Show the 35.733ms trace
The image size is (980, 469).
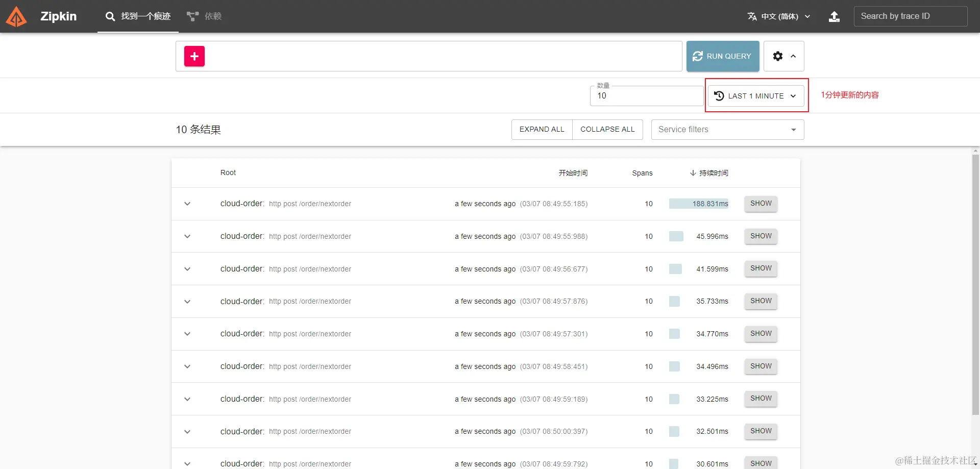(x=761, y=301)
